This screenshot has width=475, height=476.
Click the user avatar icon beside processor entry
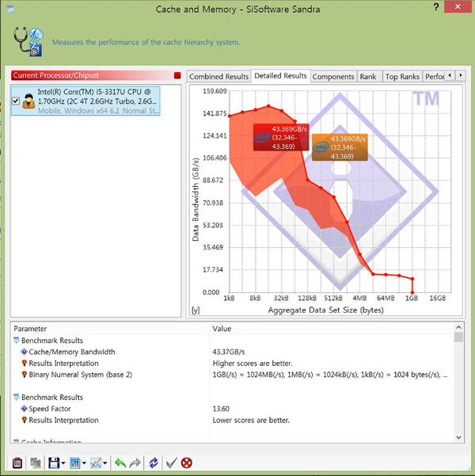coord(28,101)
